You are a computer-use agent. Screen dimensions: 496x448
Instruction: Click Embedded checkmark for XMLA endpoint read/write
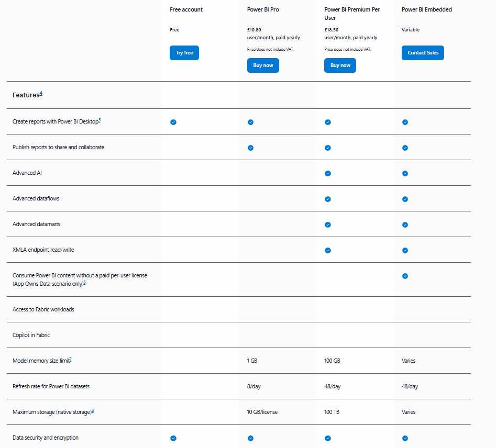405,250
